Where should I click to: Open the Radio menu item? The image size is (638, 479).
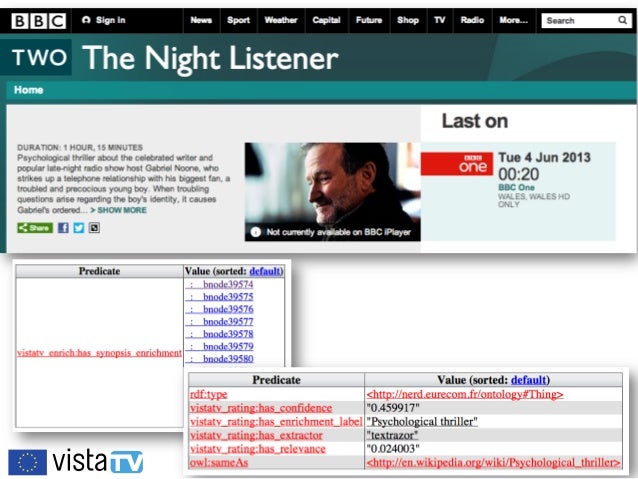tap(472, 20)
